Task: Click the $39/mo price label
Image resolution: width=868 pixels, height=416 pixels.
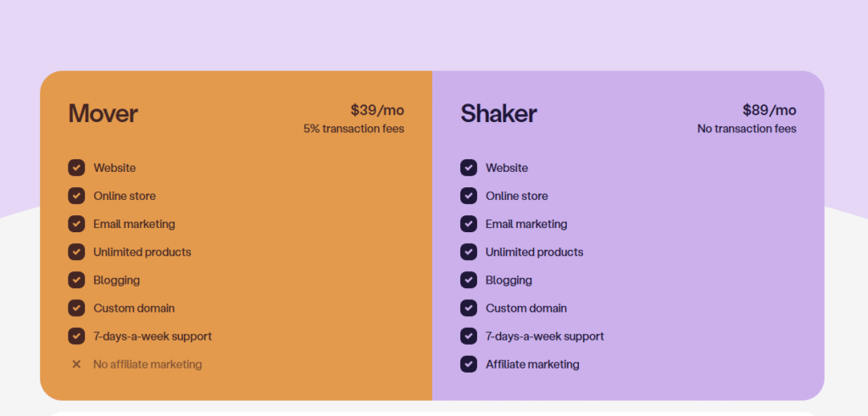Action: pos(377,110)
